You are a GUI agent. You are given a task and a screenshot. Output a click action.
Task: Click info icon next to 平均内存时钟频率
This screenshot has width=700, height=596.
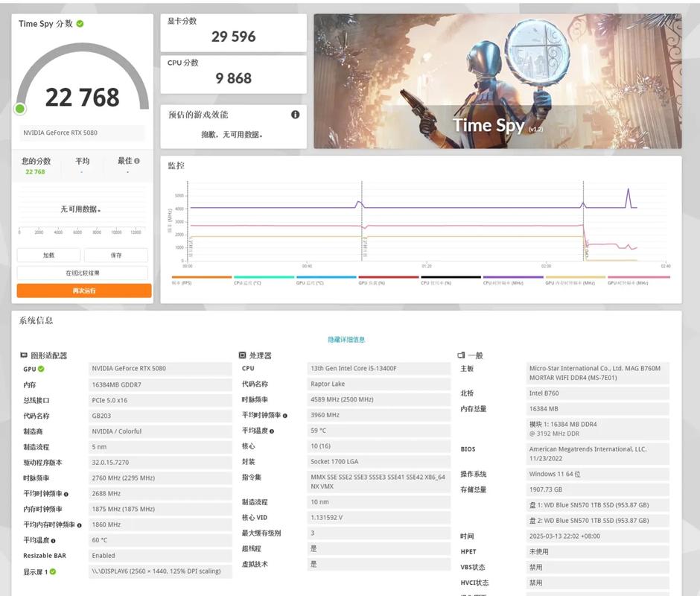click(80, 525)
